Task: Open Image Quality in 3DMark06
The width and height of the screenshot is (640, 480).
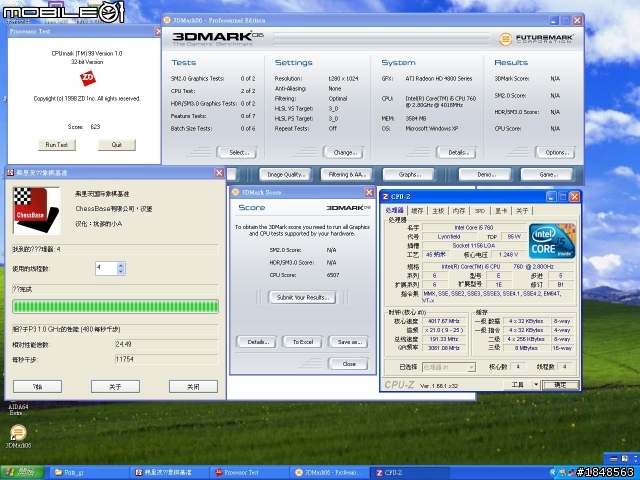Action: (x=285, y=174)
